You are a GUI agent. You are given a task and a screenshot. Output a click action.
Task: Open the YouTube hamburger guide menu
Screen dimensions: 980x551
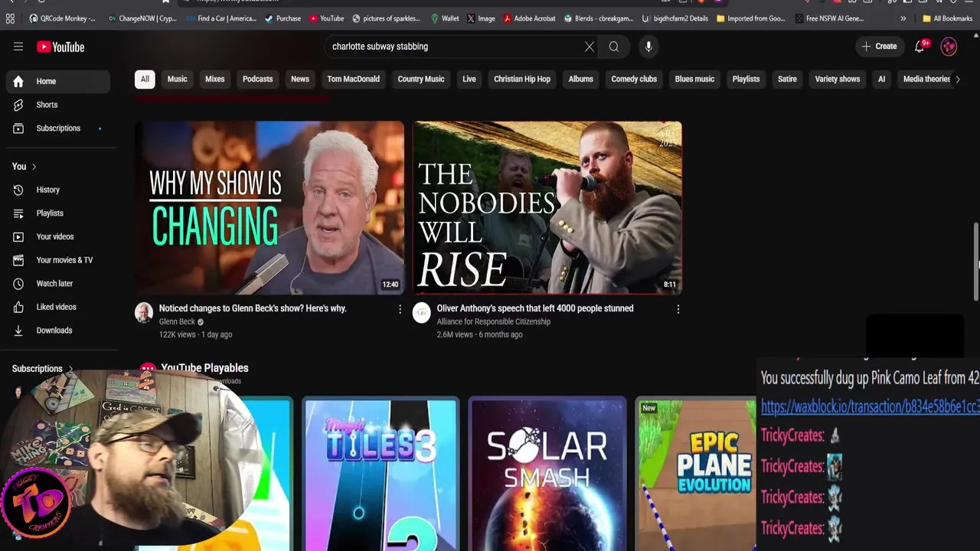point(18,47)
